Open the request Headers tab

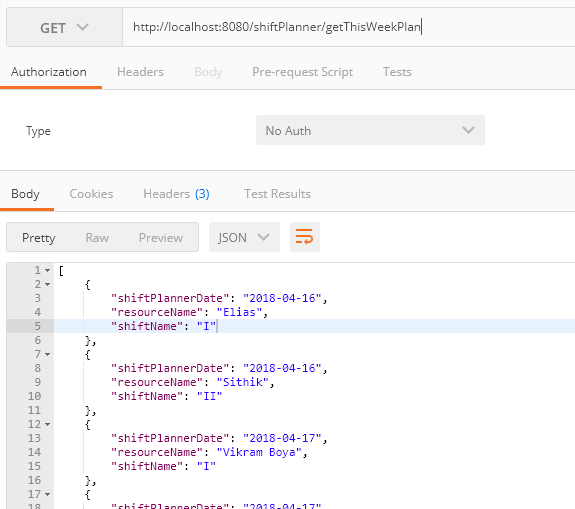click(x=140, y=72)
